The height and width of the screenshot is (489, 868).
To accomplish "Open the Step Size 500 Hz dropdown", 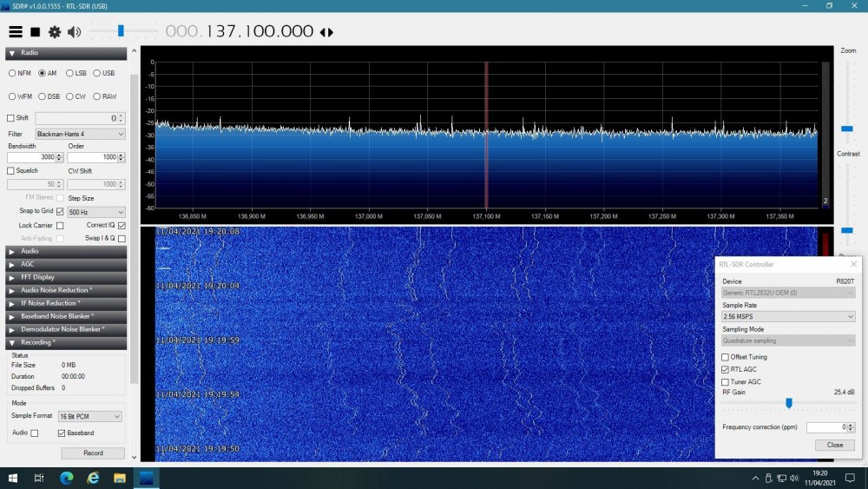I will 96,212.
